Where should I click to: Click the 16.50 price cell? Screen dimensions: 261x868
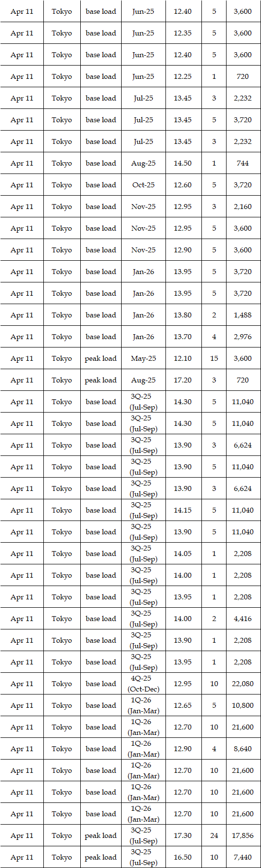(182, 857)
